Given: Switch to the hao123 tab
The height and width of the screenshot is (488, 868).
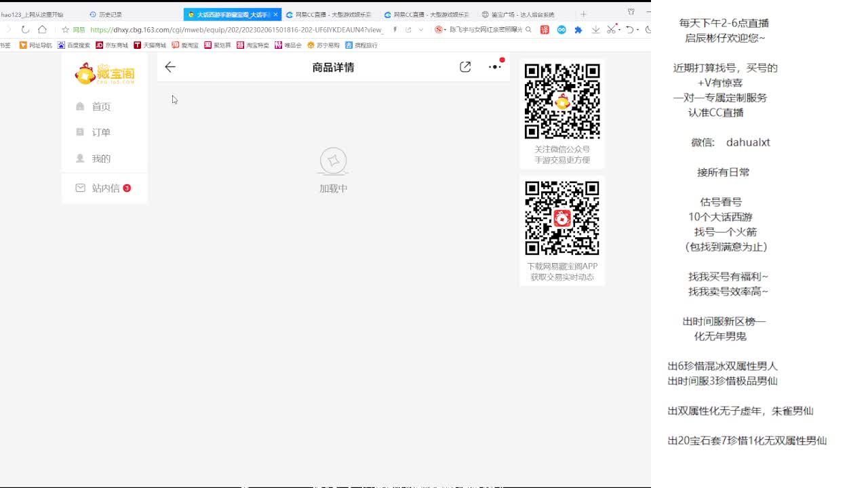Looking at the screenshot, I should click(32, 14).
